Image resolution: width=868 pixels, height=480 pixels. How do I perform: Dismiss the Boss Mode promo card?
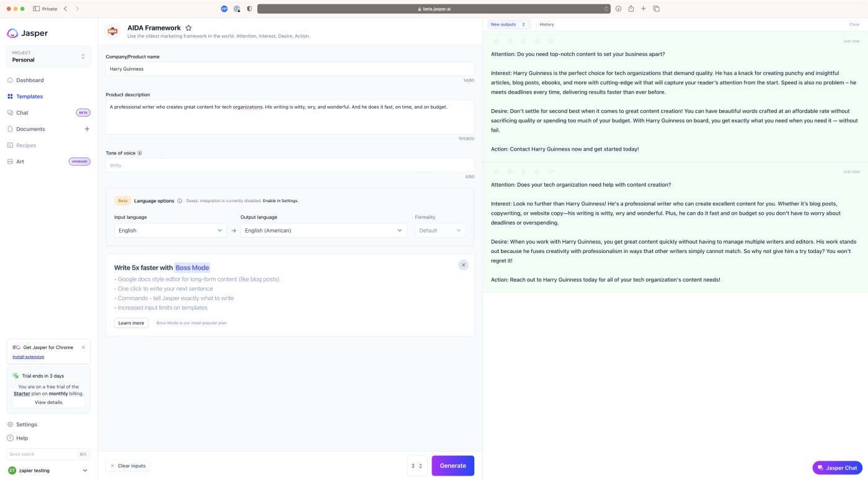click(x=463, y=265)
